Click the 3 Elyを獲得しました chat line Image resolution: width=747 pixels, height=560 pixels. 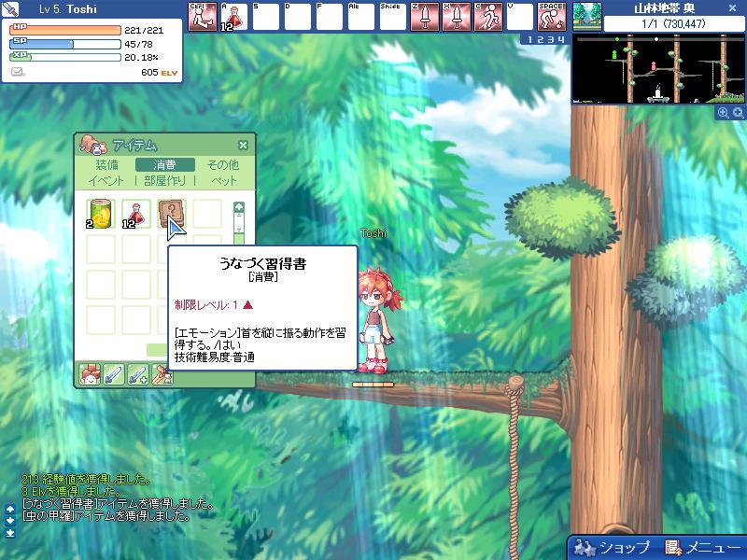(72, 491)
